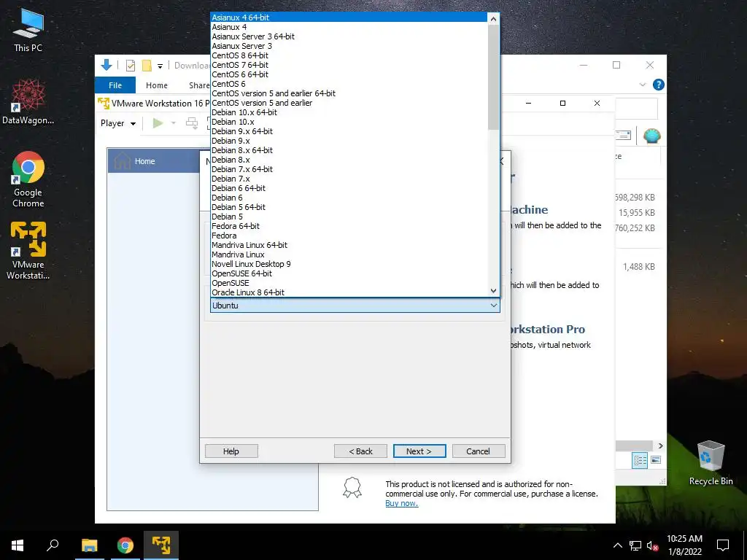Open the Share ribbon tab in File Explorer

pyautogui.click(x=198, y=85)
